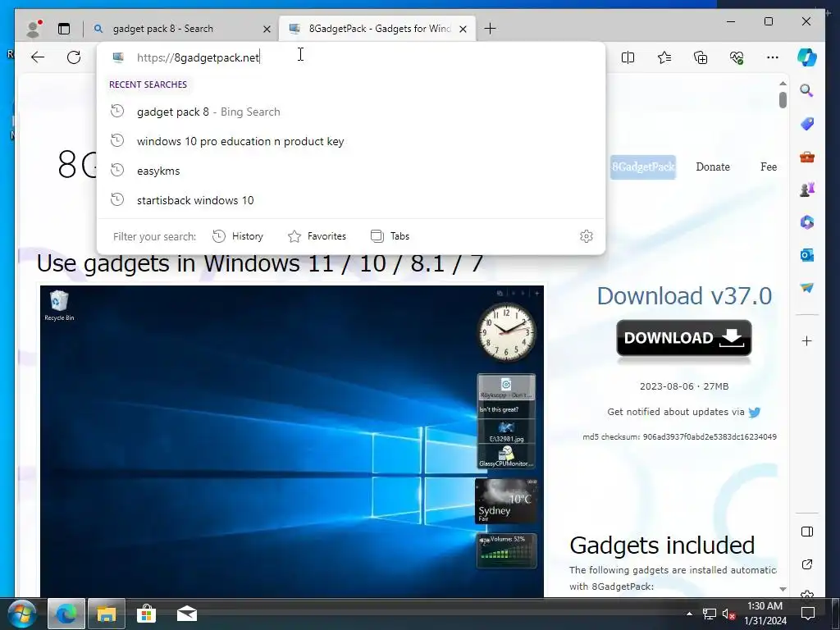Image resolution: width=840 pixels, height=630 pixels.
Task: Open sidebar Outlook icon
Action: tap(807, 255)
